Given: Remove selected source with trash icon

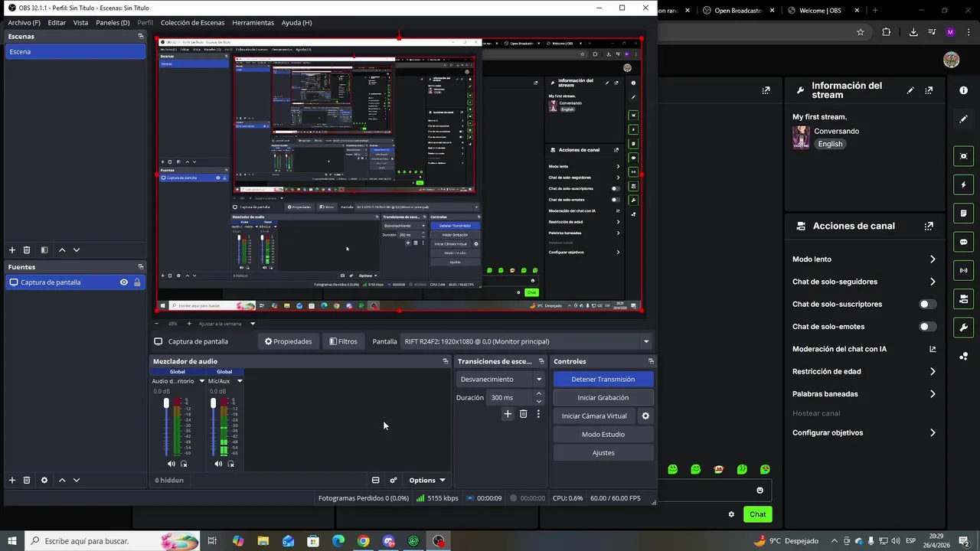Looking at the screenshot, I should click(x=27, y=480).
